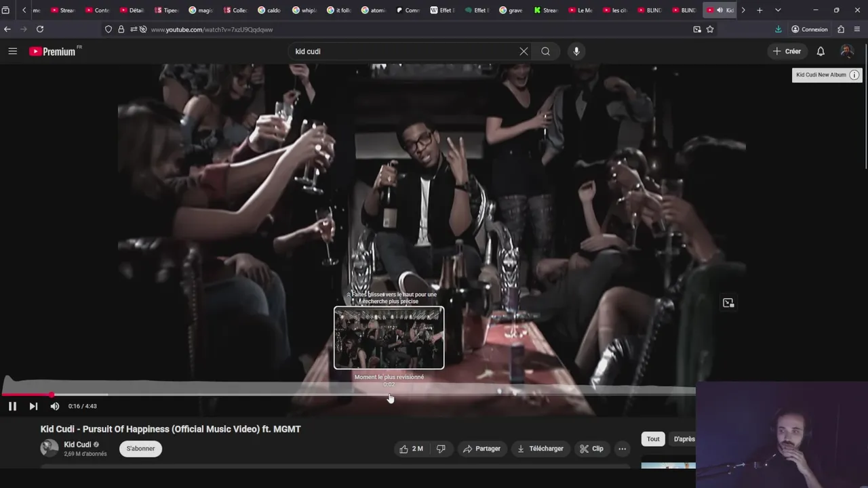The width and height of the screenshot is (868, 488).
Task: Open the browser extensions icon
Action: pyautogui.click(x=841, y=30)
